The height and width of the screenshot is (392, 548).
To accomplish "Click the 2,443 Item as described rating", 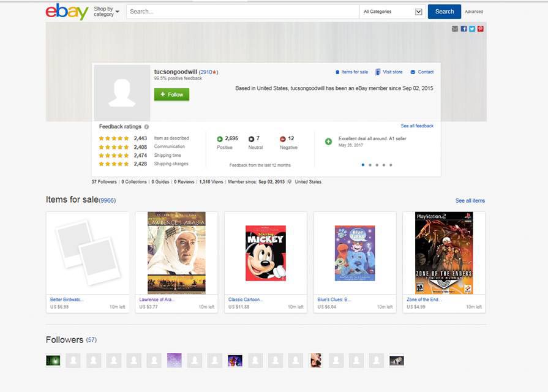I will 140,138.
